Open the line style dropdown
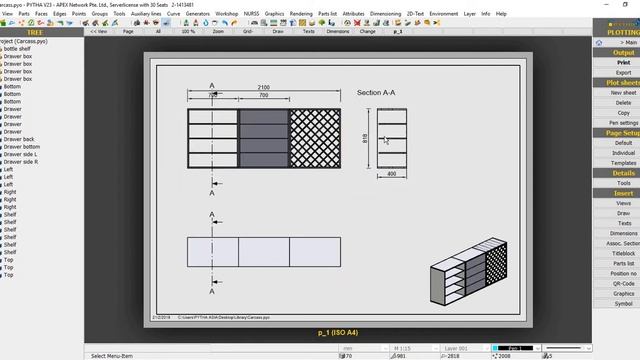Viewport: 640px width, 360px height. [x=568, y=348]
